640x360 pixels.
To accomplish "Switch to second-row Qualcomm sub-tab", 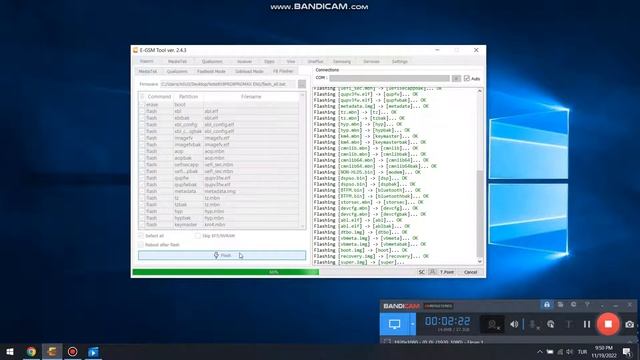I will (177, 71).
